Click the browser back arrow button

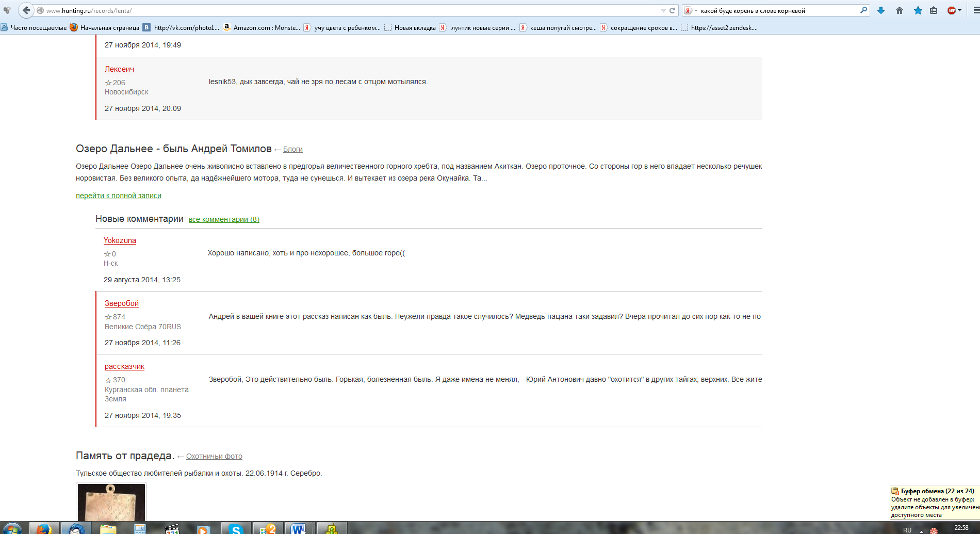(x=26, y=10)
